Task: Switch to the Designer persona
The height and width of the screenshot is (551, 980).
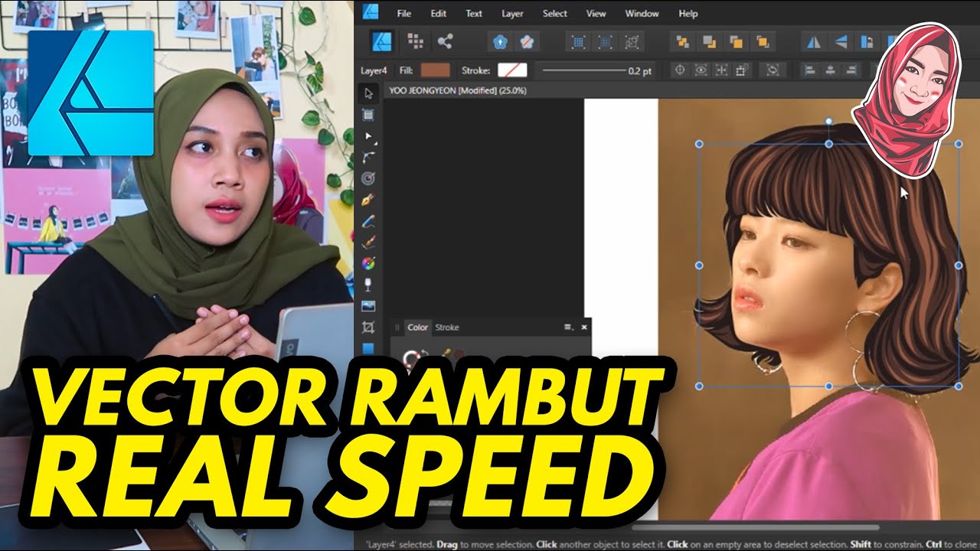Action: coord(382,41)
